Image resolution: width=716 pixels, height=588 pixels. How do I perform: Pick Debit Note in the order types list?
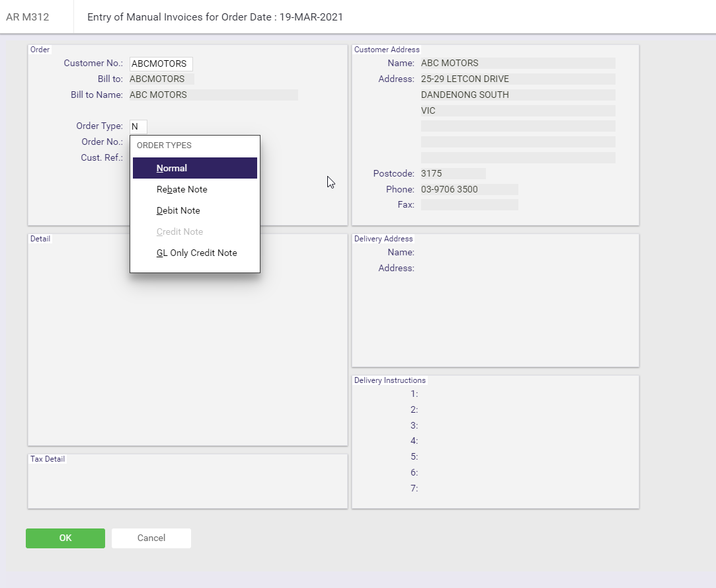pos(195,210)
